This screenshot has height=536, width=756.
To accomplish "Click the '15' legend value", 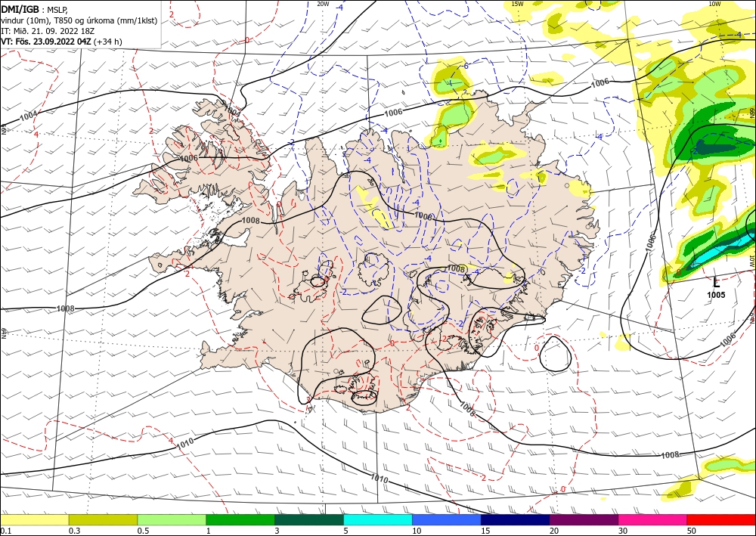I will (x=485, y=531).
